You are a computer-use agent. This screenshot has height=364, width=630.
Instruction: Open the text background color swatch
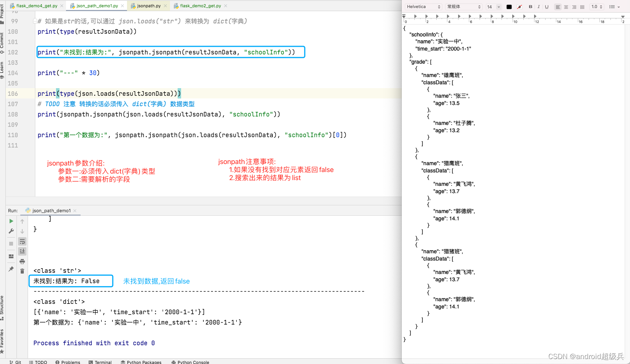519,7
